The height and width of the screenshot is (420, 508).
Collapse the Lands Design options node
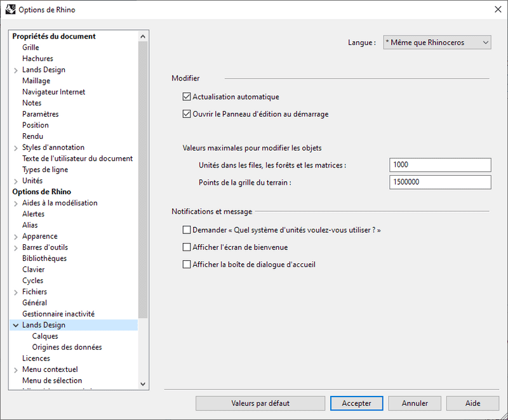click(15, 325)
